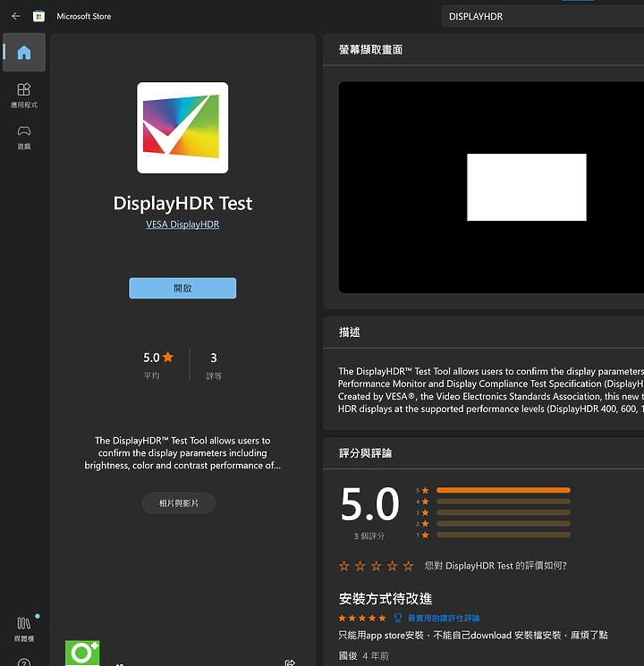Open the 媒體櫃 library section

coord(24,629)
